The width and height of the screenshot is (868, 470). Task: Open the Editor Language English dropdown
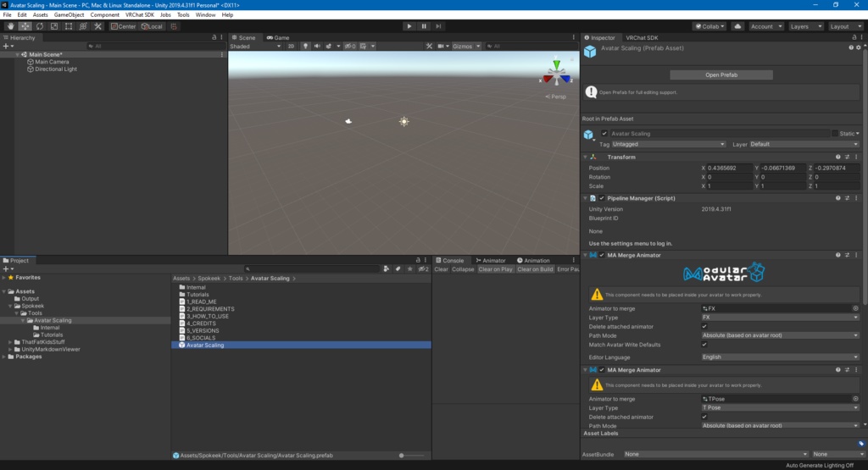click(x=780, y=357)
